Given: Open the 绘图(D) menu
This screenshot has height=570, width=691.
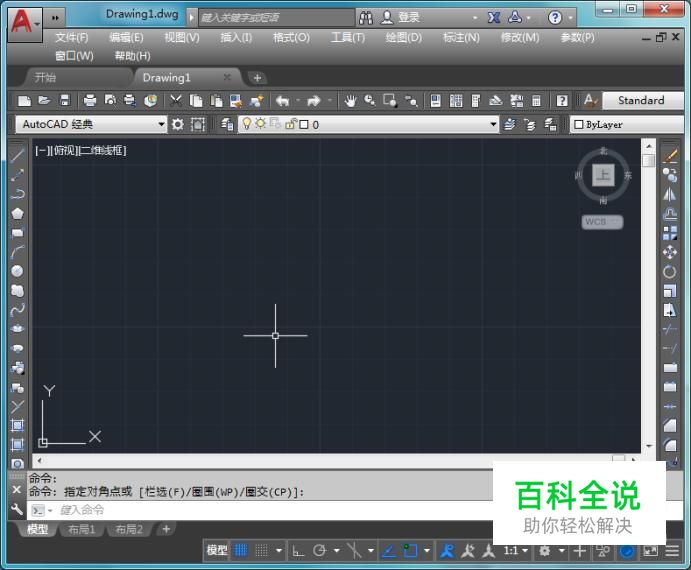Looking at the screenshot, I should pyautogui.click(x=403, y=37).
